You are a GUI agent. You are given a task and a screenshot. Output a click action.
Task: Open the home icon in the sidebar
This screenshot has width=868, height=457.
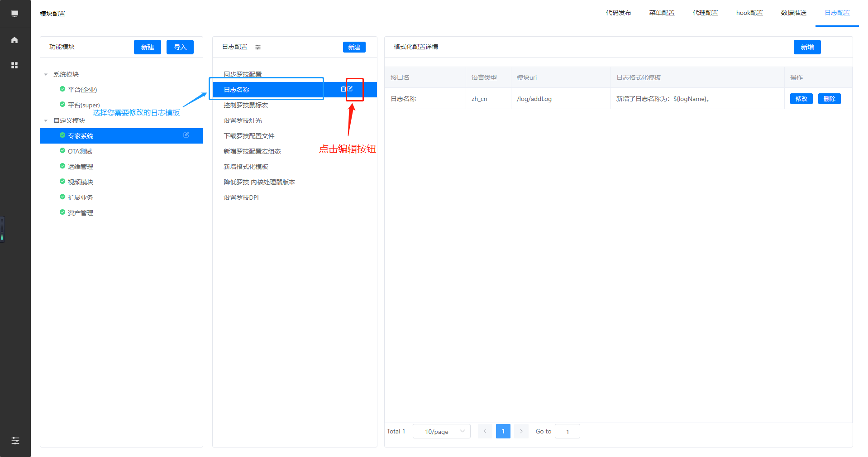[14, 40]
